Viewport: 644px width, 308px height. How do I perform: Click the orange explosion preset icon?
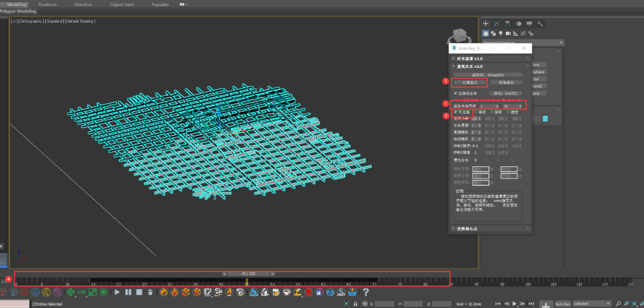coord(185,292)
